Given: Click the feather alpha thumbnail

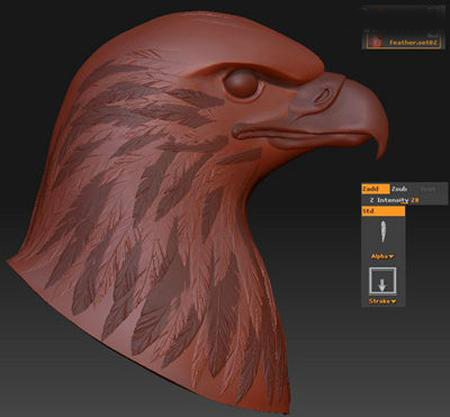Looking at the screenshot, I should tap(383, 232).
